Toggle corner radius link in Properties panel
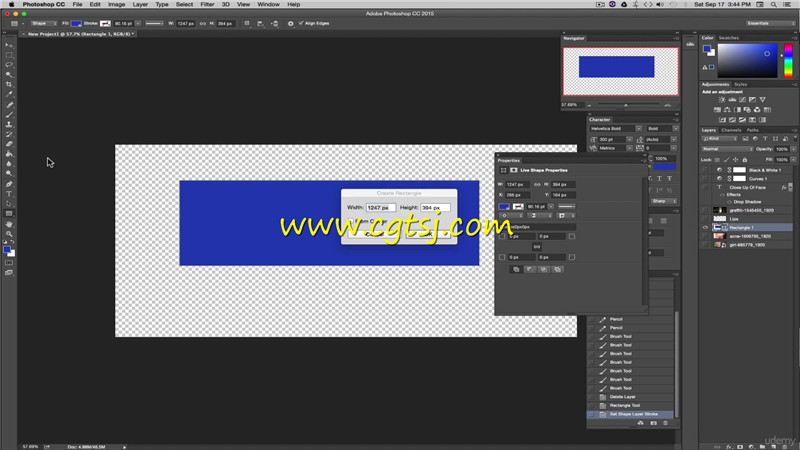The image size is (800, 450). click(537, 246)
